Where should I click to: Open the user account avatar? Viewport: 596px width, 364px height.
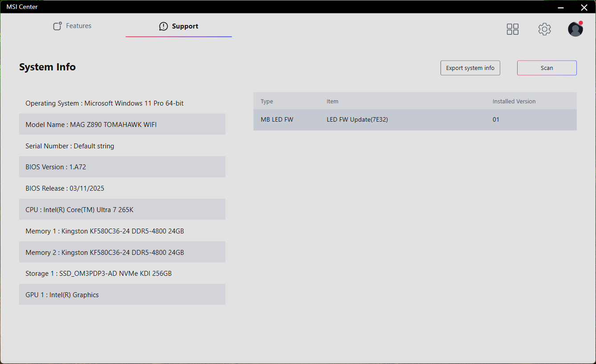click(x=576, y=29)
